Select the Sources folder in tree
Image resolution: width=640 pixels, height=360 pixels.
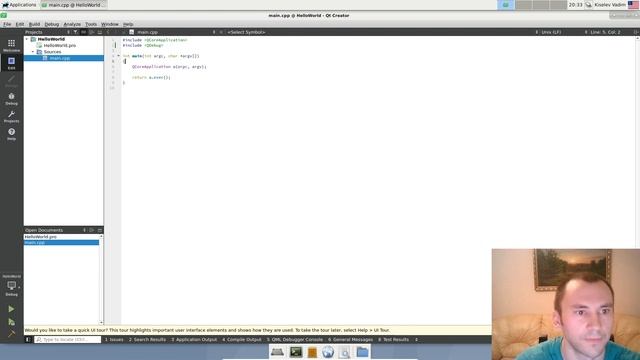[52, 52]
